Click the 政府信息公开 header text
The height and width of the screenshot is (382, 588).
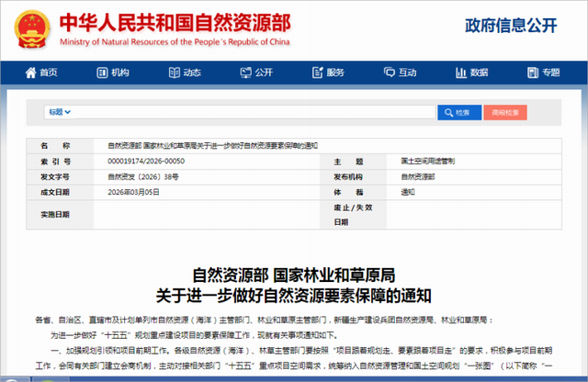[x=511, y=26]
